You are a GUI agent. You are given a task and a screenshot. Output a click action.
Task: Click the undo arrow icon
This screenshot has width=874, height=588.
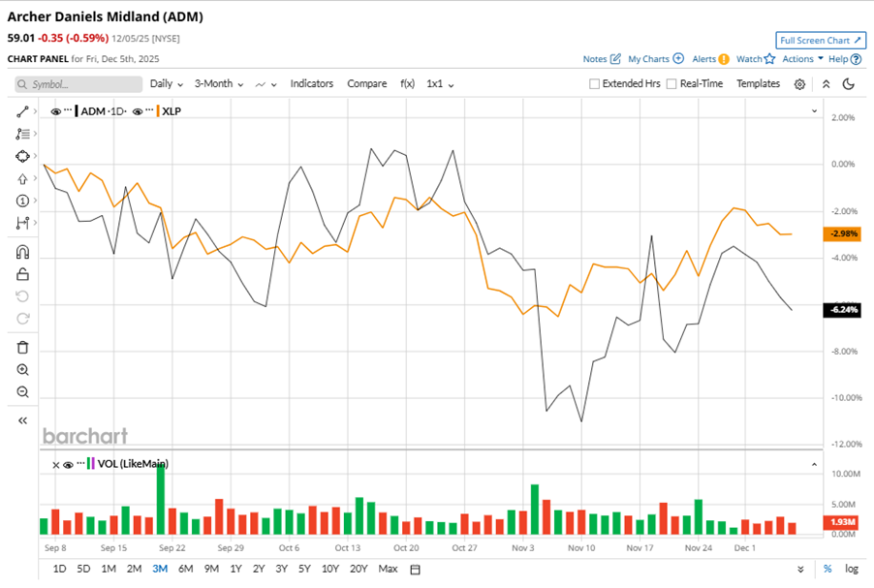click(22, 296)
